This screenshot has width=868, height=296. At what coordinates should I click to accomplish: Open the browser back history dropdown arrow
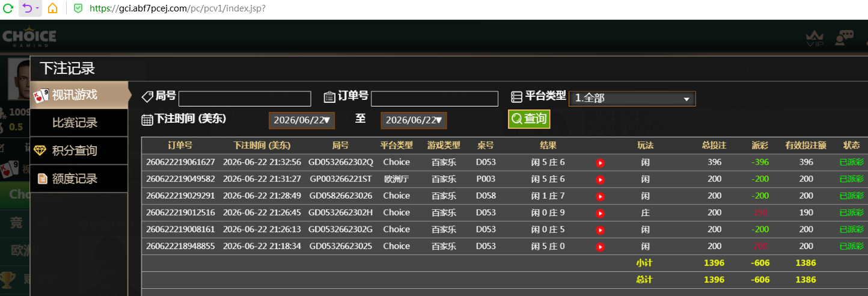click(x=37, y=8)
